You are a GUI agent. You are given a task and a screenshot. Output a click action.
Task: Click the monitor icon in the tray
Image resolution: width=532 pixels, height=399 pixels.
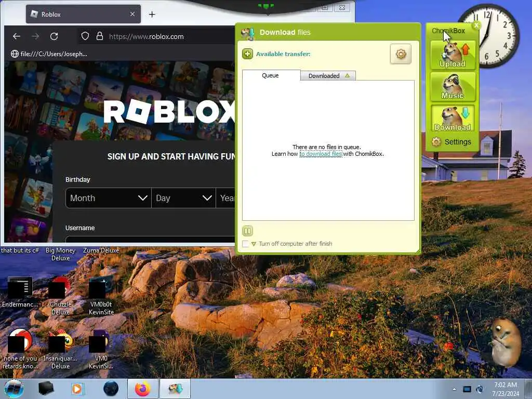pyautogui.click(x=467, y=389)
